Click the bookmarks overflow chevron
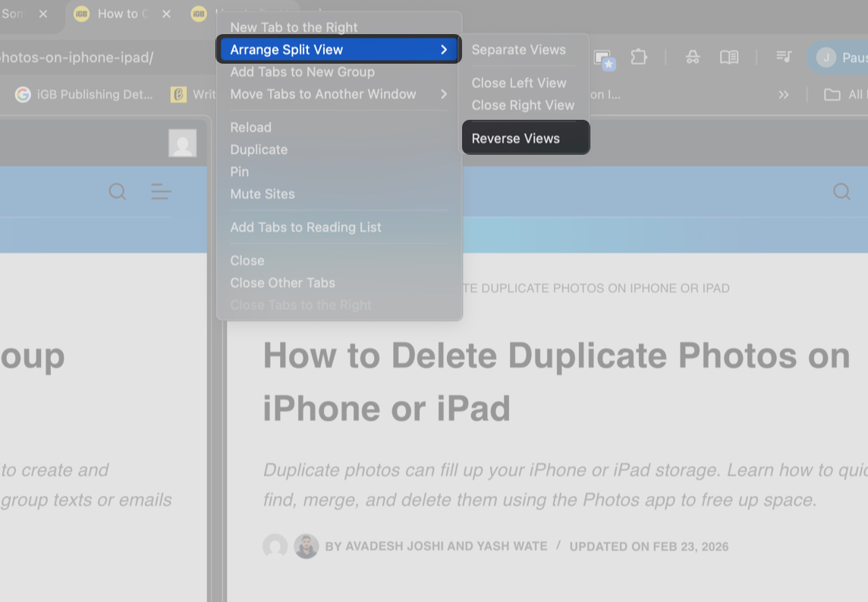The image size is (868, 602). (x=784, y=94)
